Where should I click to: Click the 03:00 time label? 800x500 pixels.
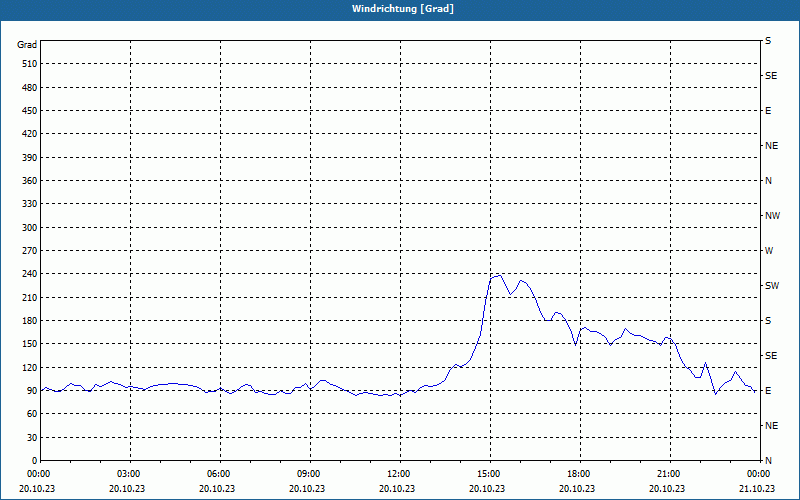point(131,474)
